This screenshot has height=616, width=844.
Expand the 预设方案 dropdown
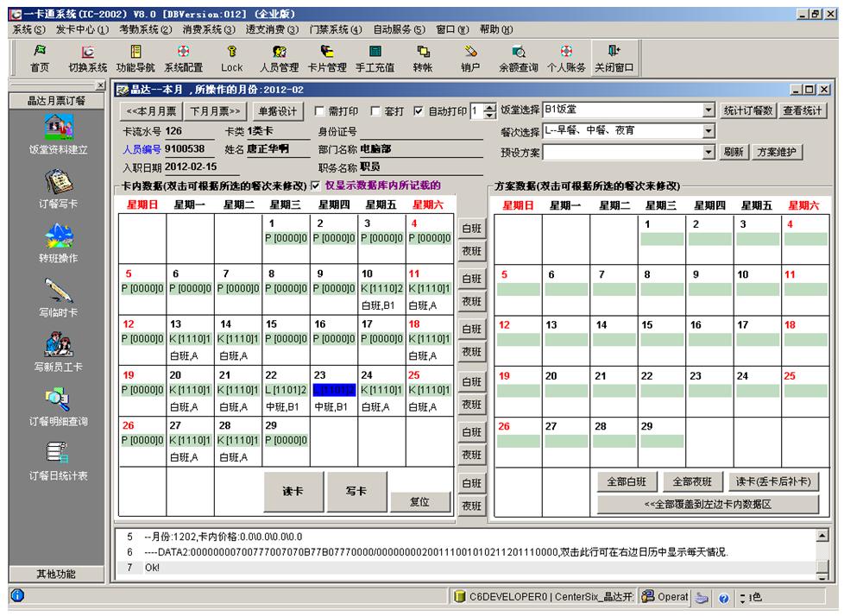(x=709, y=152)
